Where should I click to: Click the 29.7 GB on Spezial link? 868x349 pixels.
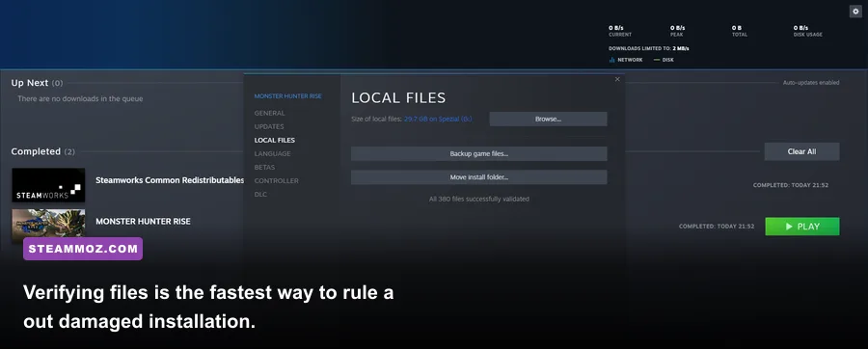[x=438, y=119]
